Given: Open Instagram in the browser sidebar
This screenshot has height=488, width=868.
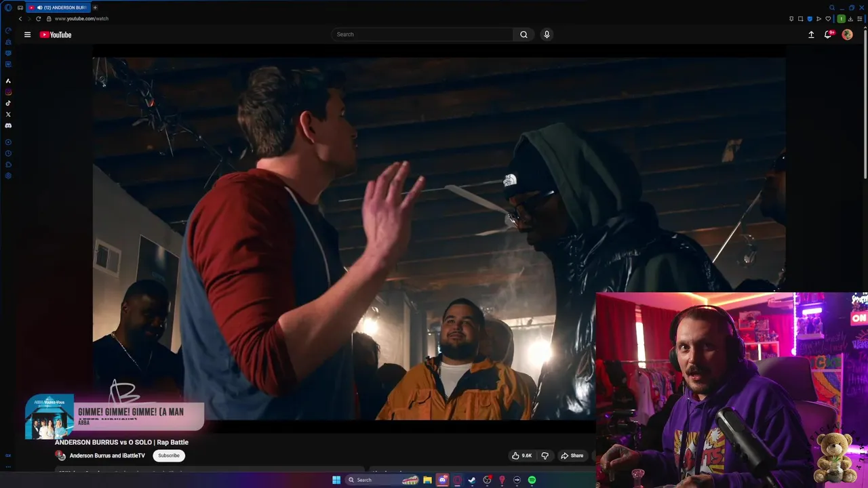Looking at the screenshot, I should tap(8, 92).
